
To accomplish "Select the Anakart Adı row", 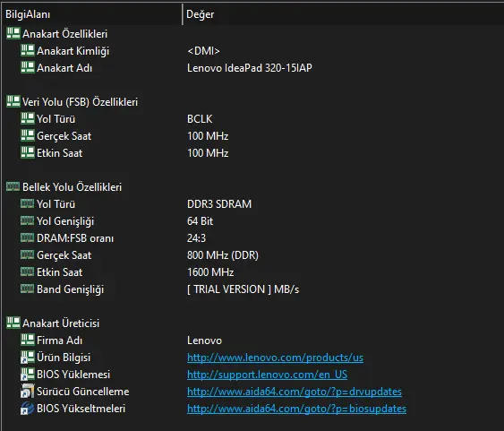I will pos(252,67).
